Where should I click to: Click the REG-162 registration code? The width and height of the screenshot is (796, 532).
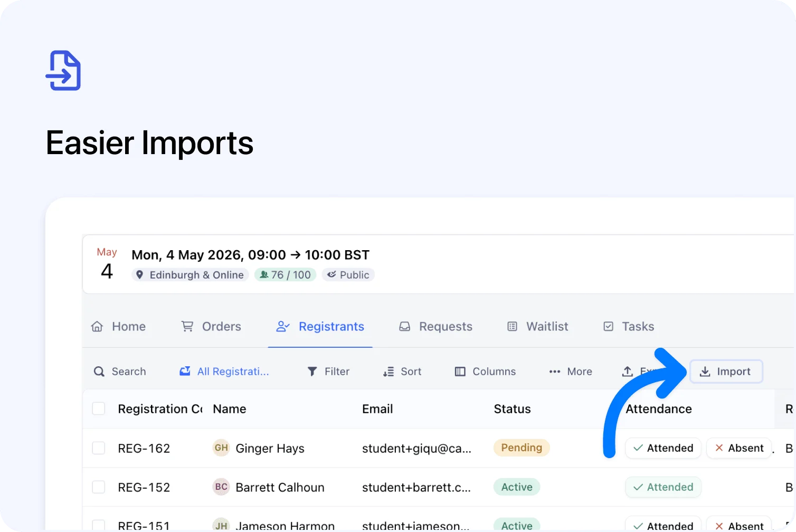[x=144, y=449]
